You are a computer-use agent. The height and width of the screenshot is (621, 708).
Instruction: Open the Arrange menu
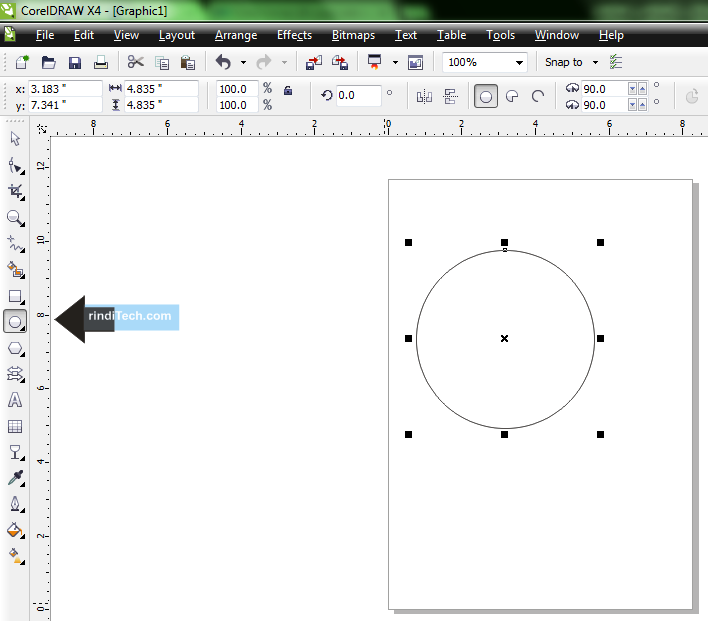236,35
